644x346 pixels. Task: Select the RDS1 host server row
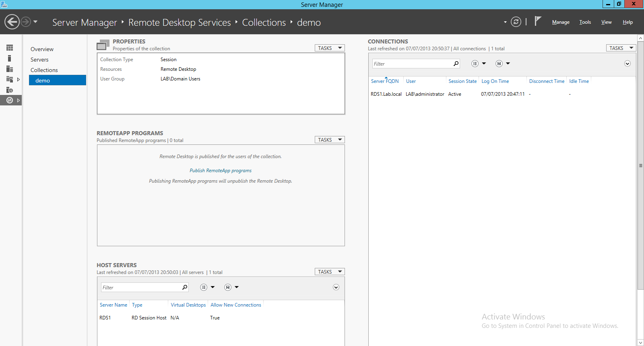pyautogui.click(x=221, y=318)
